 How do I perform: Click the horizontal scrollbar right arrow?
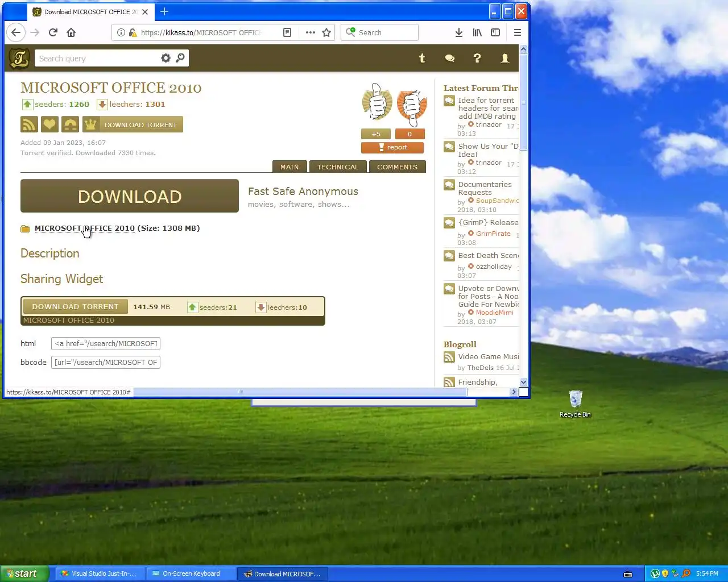pos(514,392)
